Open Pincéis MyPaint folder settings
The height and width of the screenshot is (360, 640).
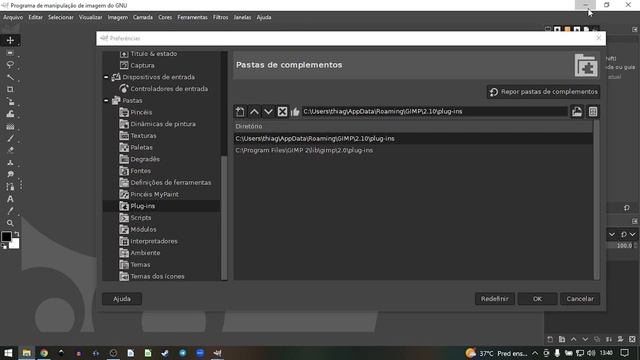[154, 194]
